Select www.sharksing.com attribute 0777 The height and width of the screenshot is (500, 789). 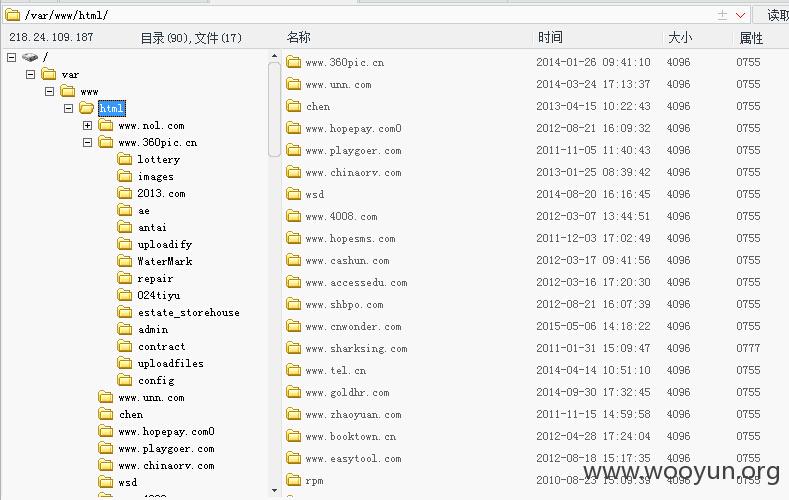748,348
